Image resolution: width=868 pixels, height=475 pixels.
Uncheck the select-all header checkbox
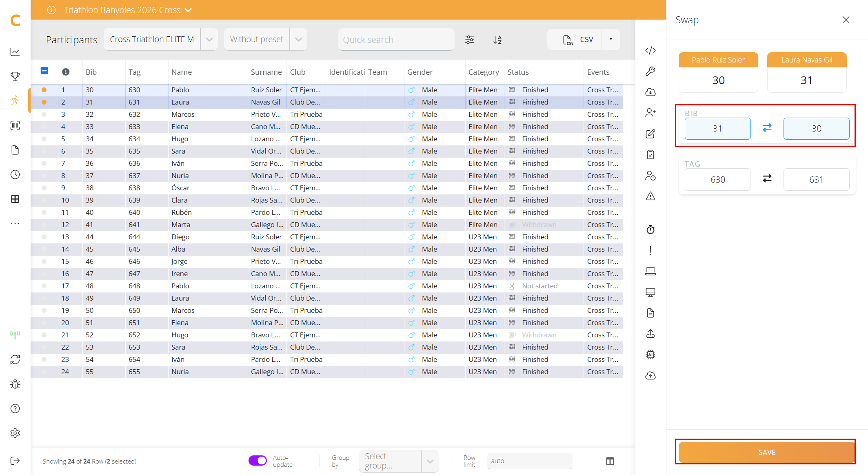(44, 71)
